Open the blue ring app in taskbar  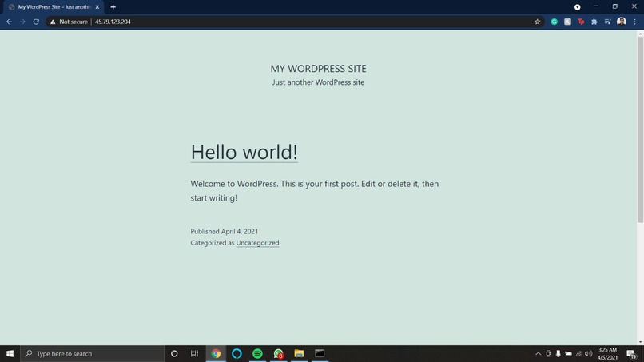point(237,353)
